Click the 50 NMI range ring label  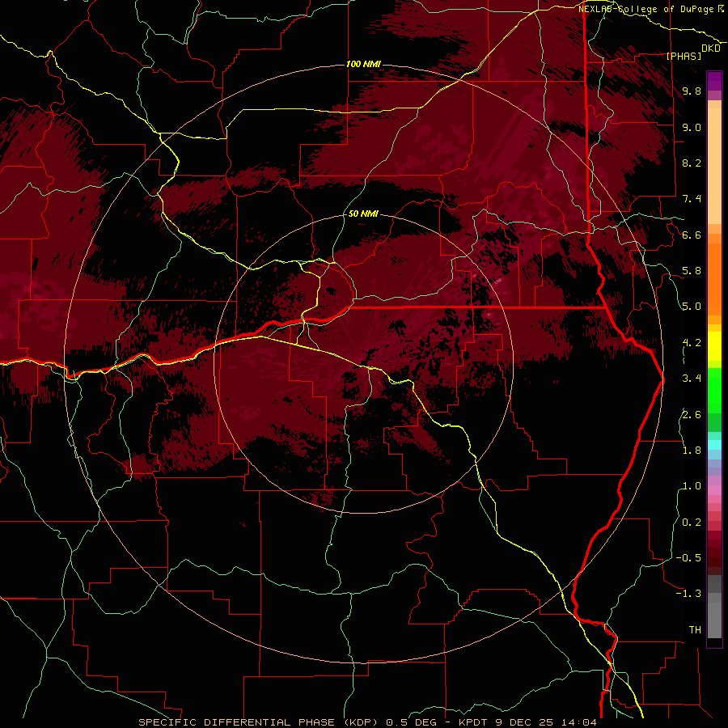363,214
